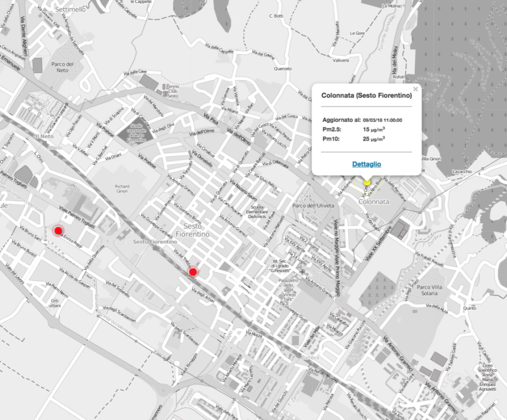The height and width of the screenshot is (420, 507).
Task: Click the Quinto place label
Action: 470,308
